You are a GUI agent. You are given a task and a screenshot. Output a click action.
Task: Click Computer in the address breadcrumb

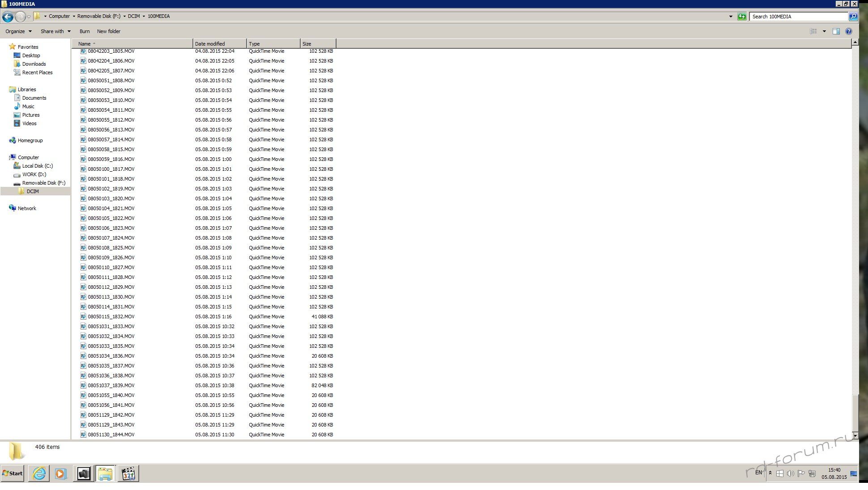[59, 16]
